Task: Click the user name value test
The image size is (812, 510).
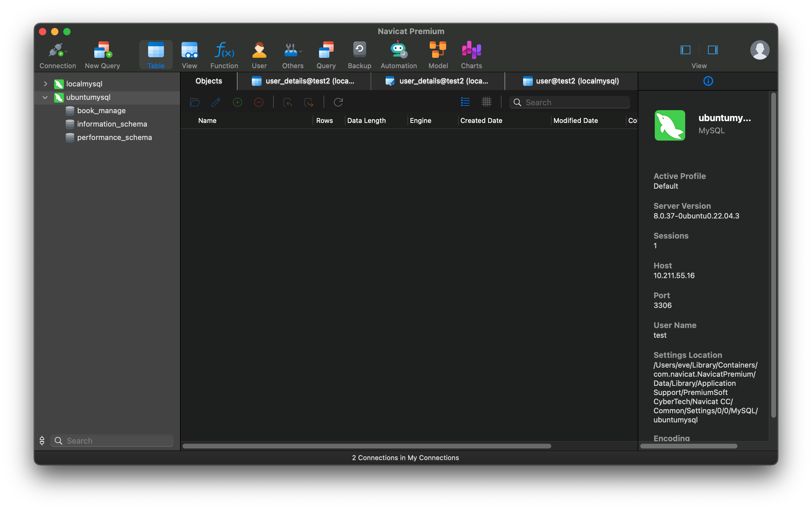Action: 660,335
